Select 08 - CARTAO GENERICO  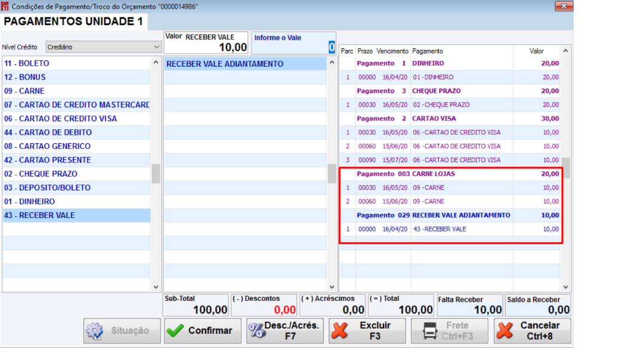[76, 146]
